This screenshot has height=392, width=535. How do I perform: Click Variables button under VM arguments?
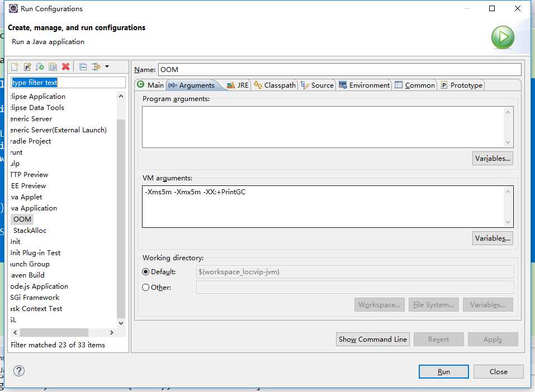pos(493,238)
